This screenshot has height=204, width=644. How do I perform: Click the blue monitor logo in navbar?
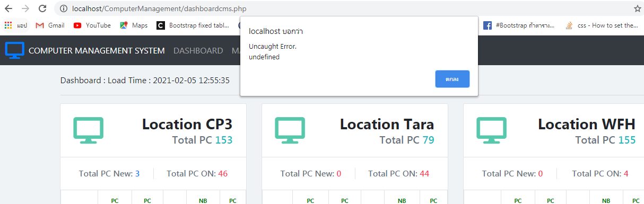[15, 50]
